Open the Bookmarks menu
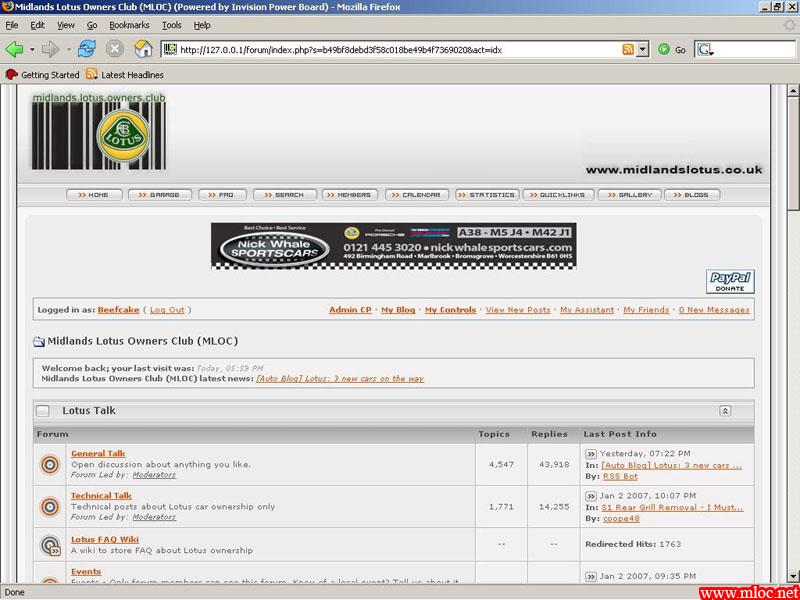 (129, 25)
